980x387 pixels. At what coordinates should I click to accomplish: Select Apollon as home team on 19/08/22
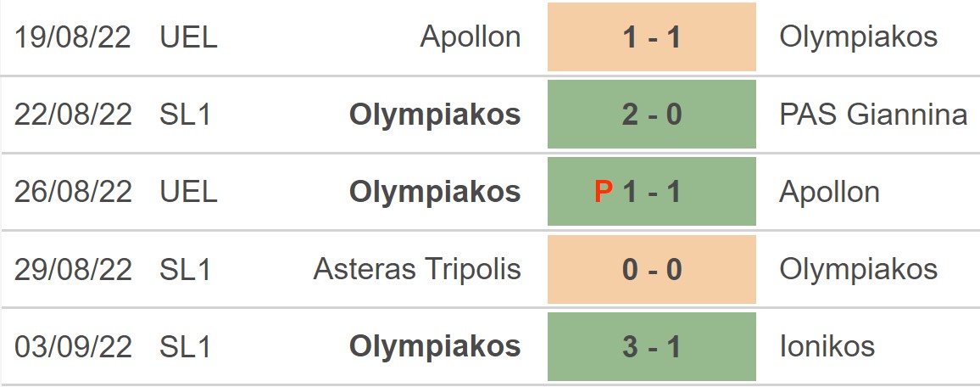(x=471, y=37)
